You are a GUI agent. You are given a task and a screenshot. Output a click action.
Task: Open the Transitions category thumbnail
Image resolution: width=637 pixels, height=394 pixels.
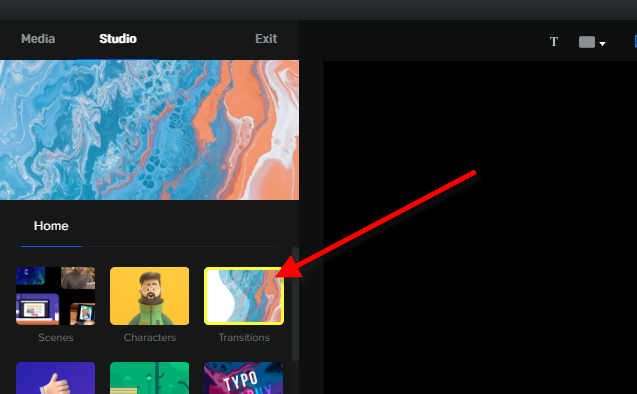pyautogui.click(x=244, y=296)
